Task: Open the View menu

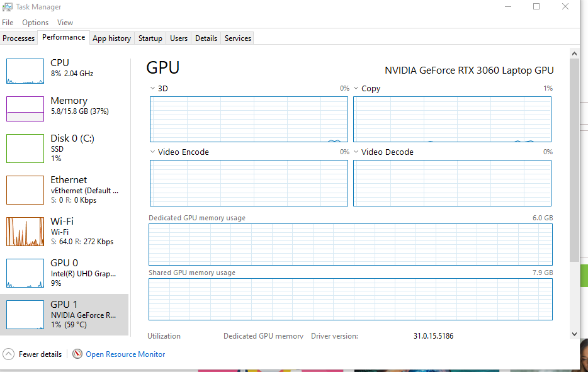Action: point(65,23)
